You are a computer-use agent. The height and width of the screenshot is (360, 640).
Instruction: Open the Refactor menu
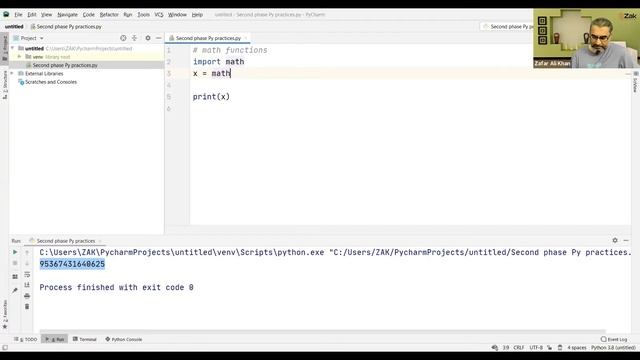click(109, 15)
